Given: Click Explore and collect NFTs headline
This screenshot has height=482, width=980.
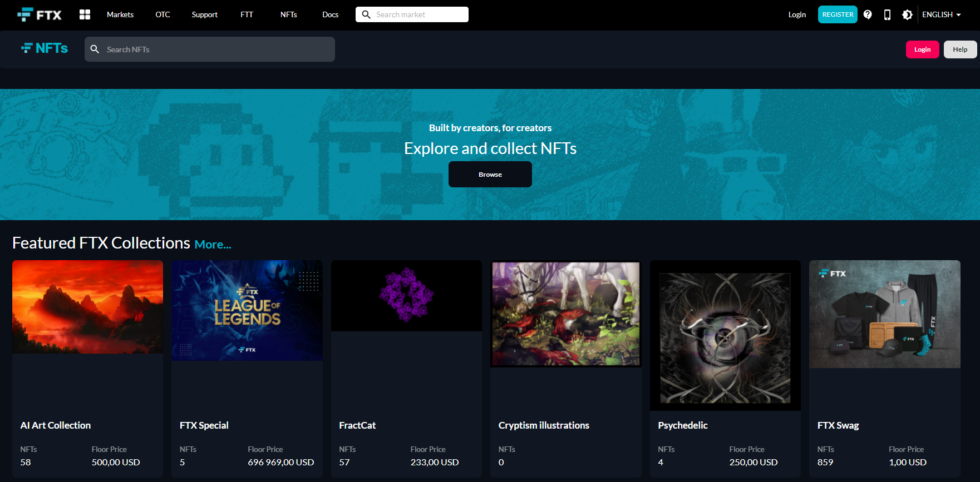Looking at the screenshot, I should [490, 148].
